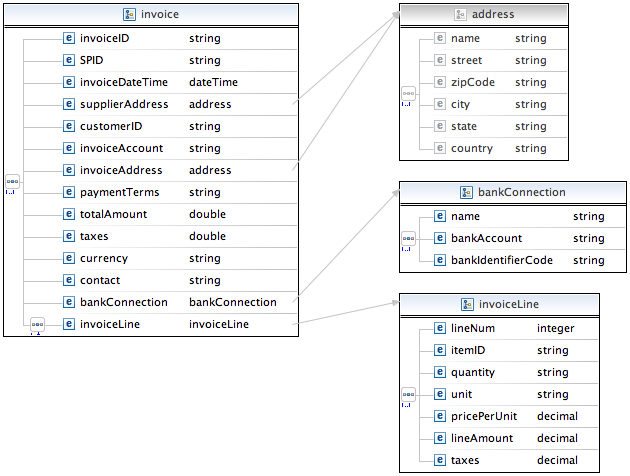Click the complex type icon in invoice header
Screen dimensions: 630x476
click(x=129, y=15)
